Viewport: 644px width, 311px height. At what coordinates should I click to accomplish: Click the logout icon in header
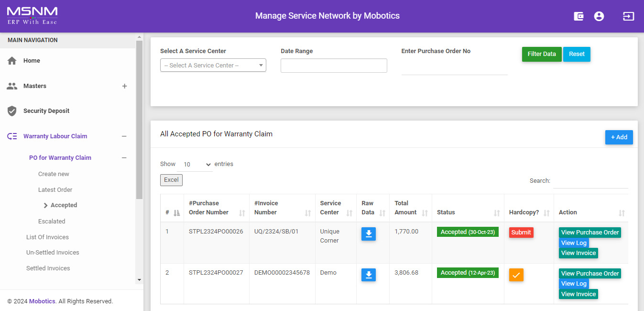point(628,16)
